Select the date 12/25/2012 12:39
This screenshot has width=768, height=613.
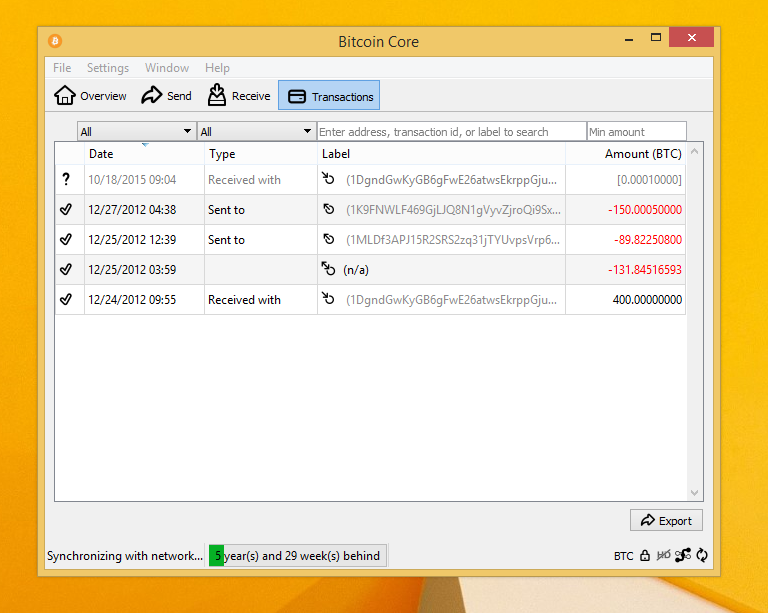pyautogui.click(x=132, y=239)
